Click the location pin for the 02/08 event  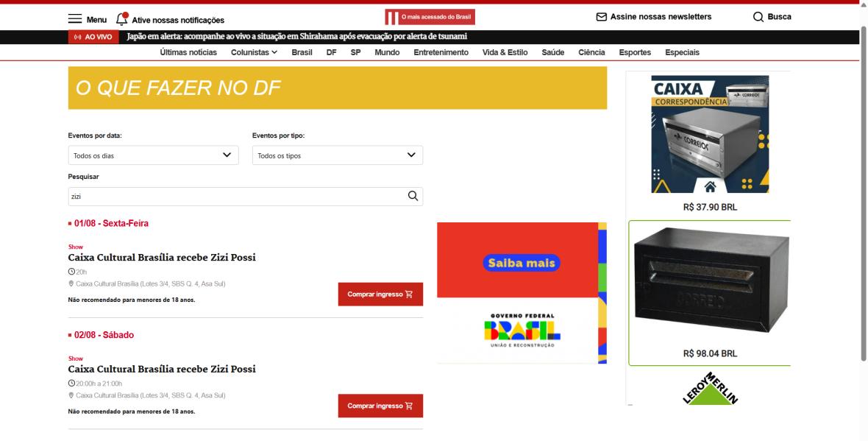tap(71, 395)
